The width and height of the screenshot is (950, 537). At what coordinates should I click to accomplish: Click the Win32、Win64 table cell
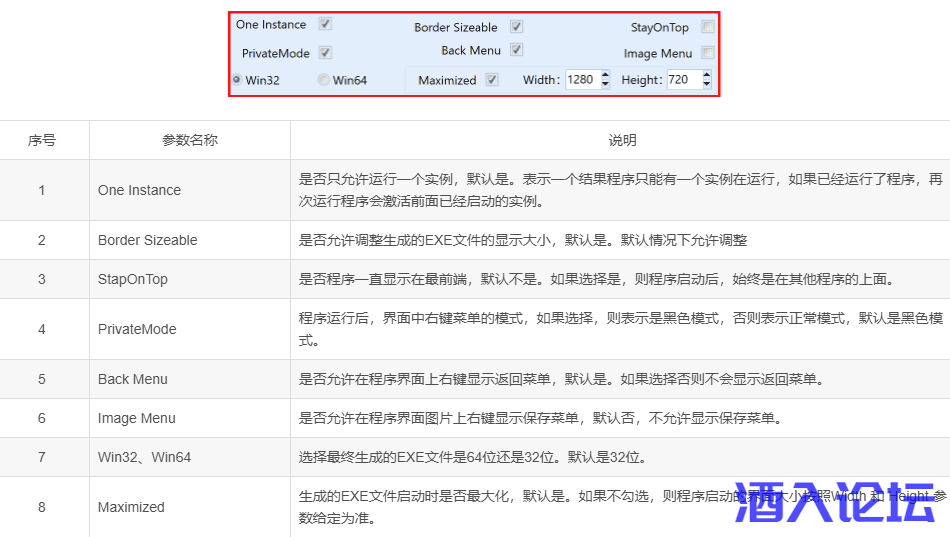(x=144, y=457)
